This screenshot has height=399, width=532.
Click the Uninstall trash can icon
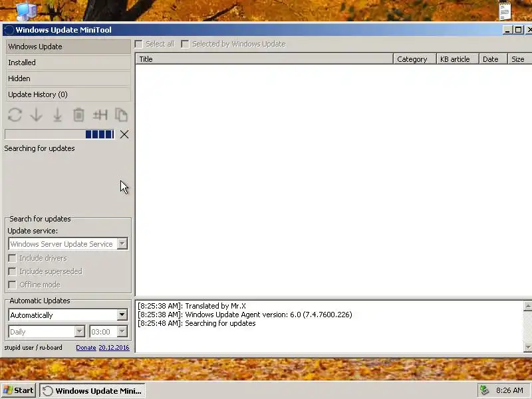78,115
